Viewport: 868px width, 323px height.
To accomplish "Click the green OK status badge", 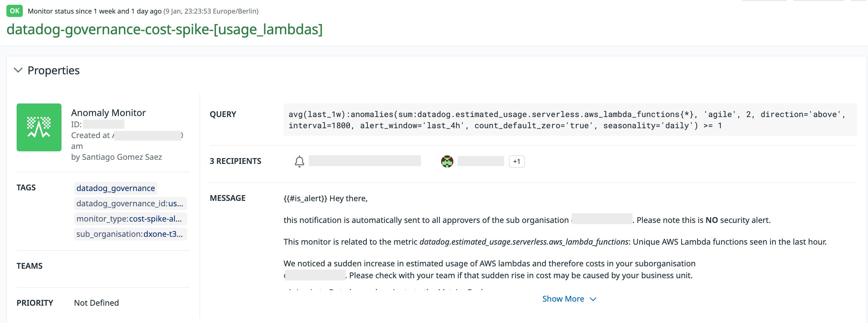I will [x=14, y=11].
